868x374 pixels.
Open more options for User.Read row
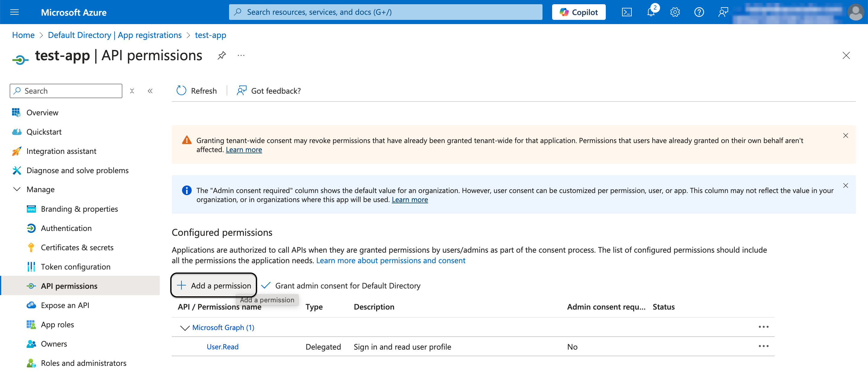click(763, 346)
